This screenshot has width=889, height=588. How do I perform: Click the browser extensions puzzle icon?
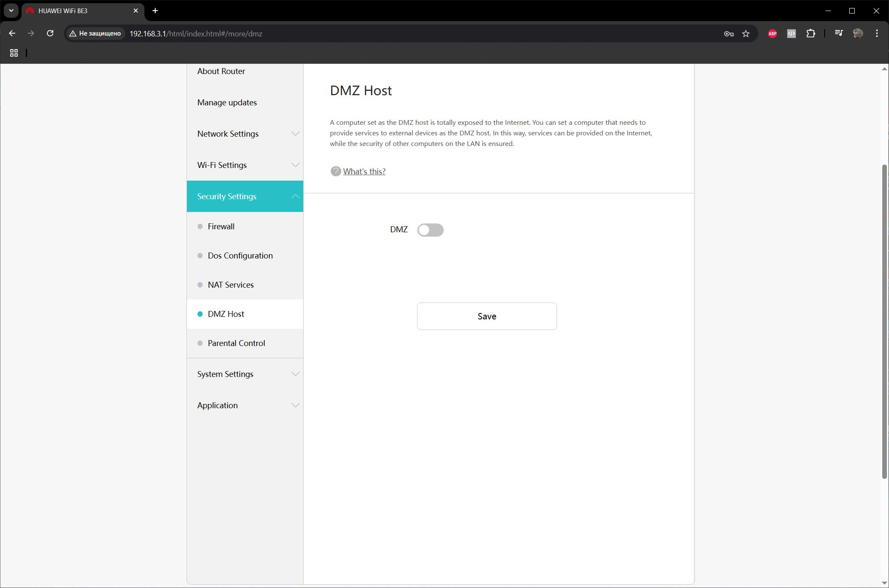pos(811,33)
